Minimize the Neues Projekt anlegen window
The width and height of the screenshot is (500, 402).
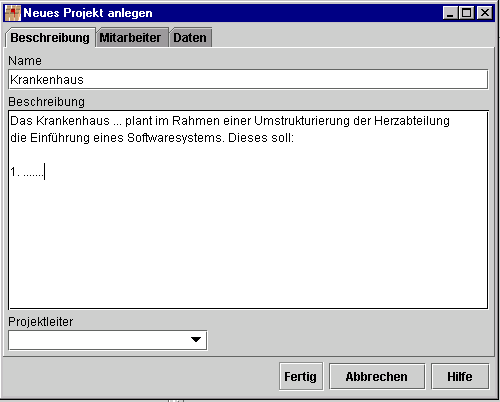point(450,13)
